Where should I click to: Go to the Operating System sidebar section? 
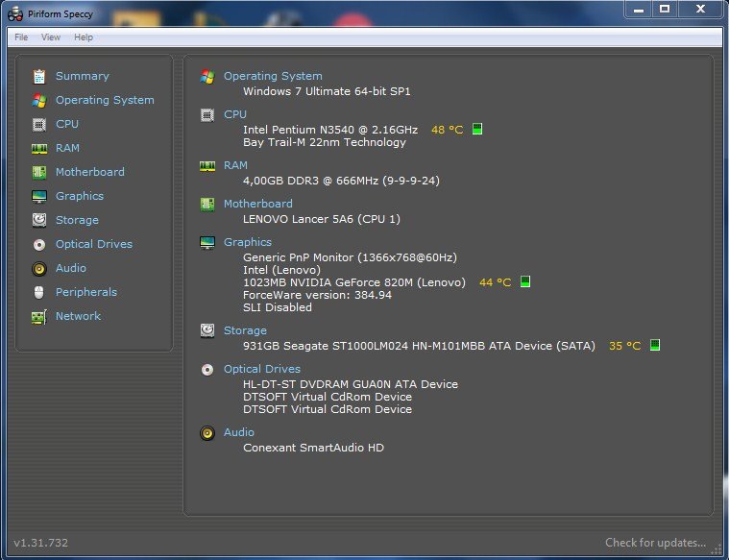point(105,100)
